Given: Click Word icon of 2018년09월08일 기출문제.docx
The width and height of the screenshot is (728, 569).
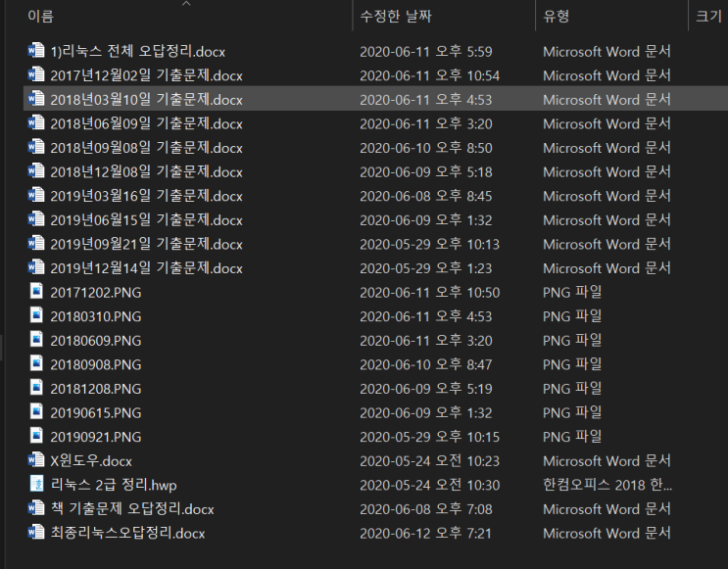Looking at the screenshot, I should pyautogui.click(x=36, y=147).
